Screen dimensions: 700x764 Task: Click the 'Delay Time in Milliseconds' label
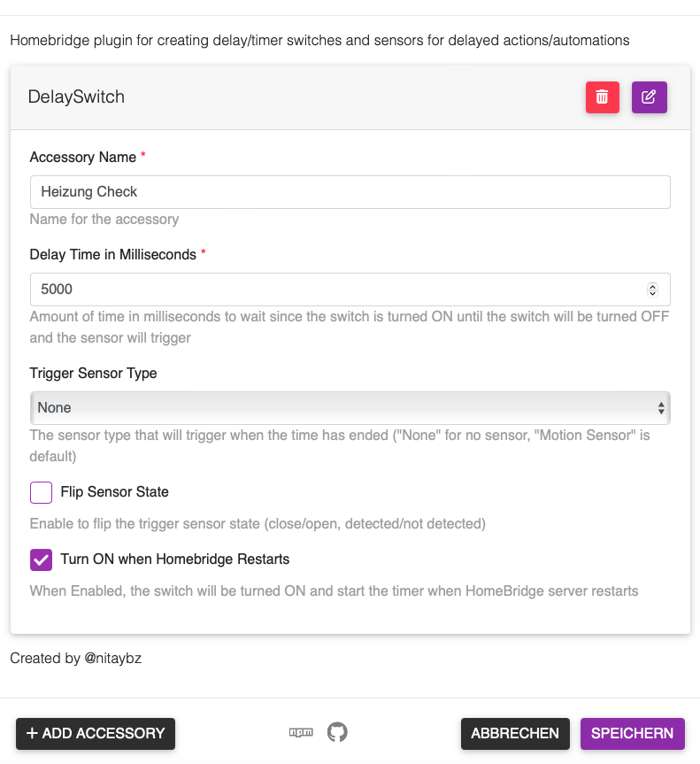point(113,255)
